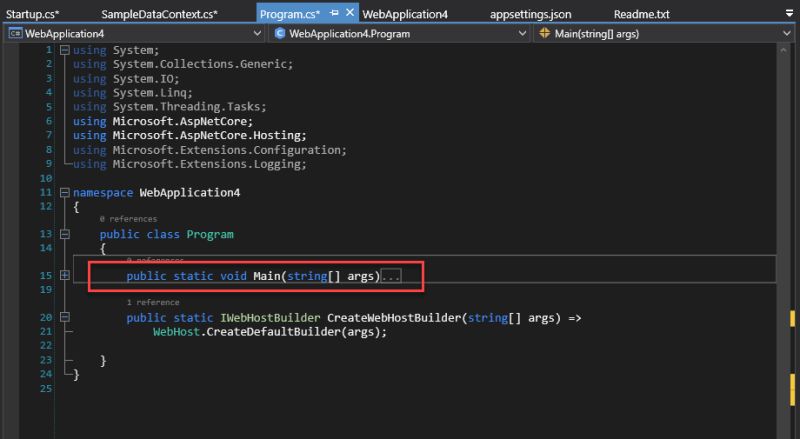Switch to the WebApplication4 tab
This screenshot has width=800, height=439.
(405, 14)
